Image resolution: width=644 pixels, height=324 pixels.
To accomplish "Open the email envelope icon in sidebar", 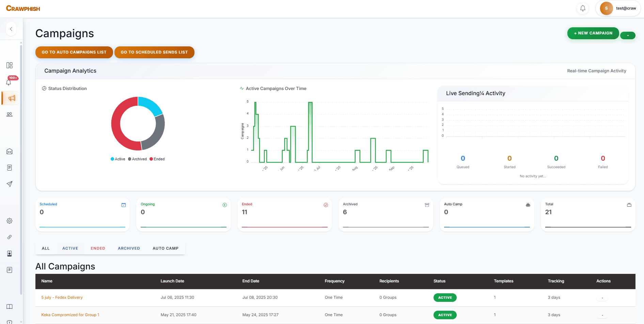I will click(x=10, y=151).
